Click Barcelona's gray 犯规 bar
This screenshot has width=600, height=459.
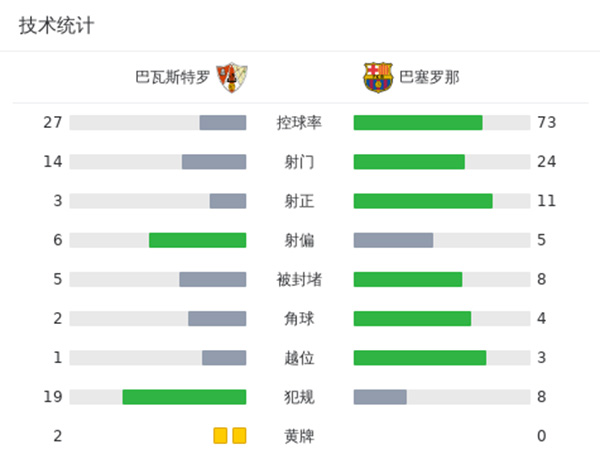click(380, 397)
